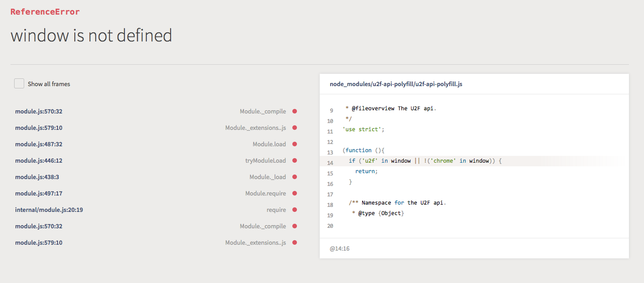Screen dimensions: 644x283
Task: Click the red dot next to Module.load
Action: pyautogui.click(x=295, y=144)
